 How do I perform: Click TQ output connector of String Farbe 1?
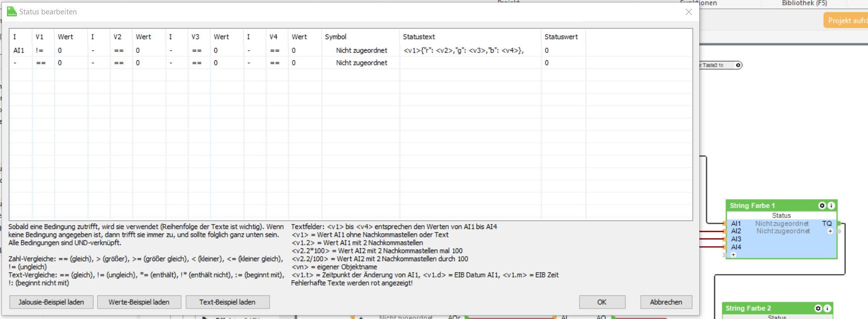pos(839,224)
